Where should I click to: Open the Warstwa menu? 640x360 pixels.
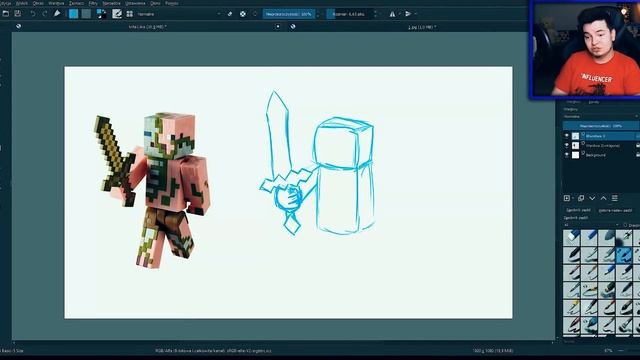[x=56, y=3]
